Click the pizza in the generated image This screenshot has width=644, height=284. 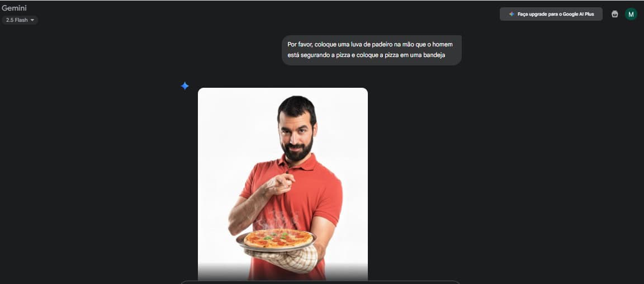(x=278, y=238)
